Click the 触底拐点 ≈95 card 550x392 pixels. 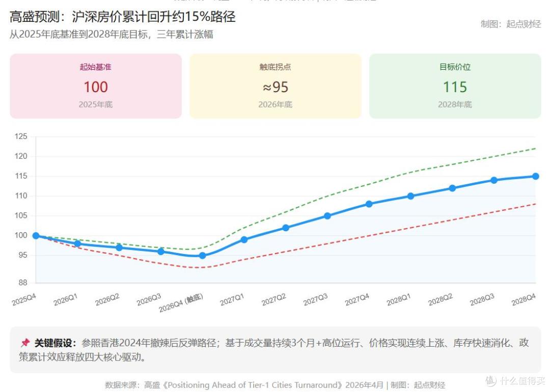[x=276, y=86]
